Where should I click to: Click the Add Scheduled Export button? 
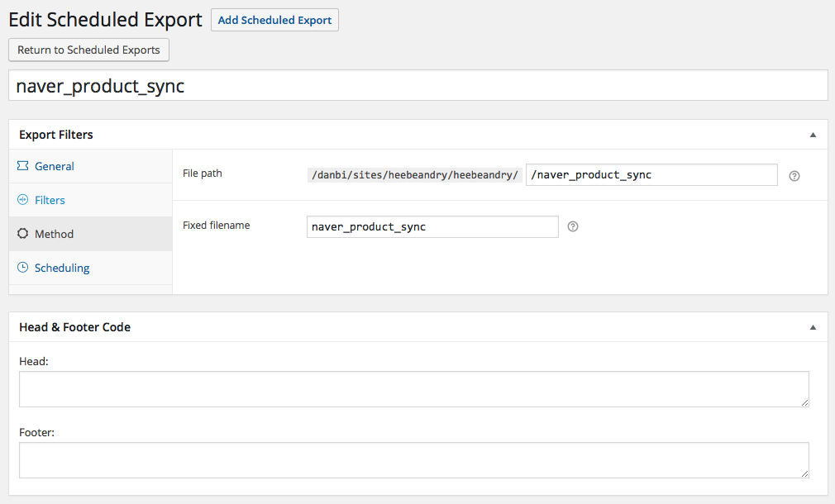274,21
